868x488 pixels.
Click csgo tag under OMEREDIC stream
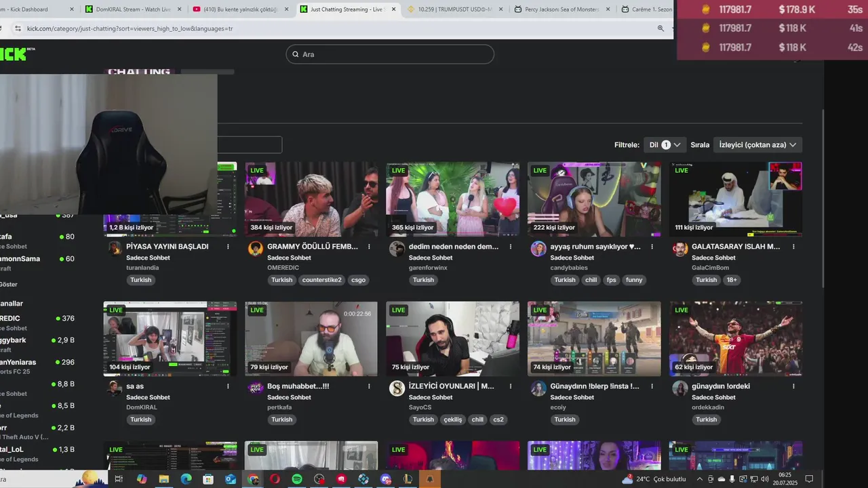359,280
